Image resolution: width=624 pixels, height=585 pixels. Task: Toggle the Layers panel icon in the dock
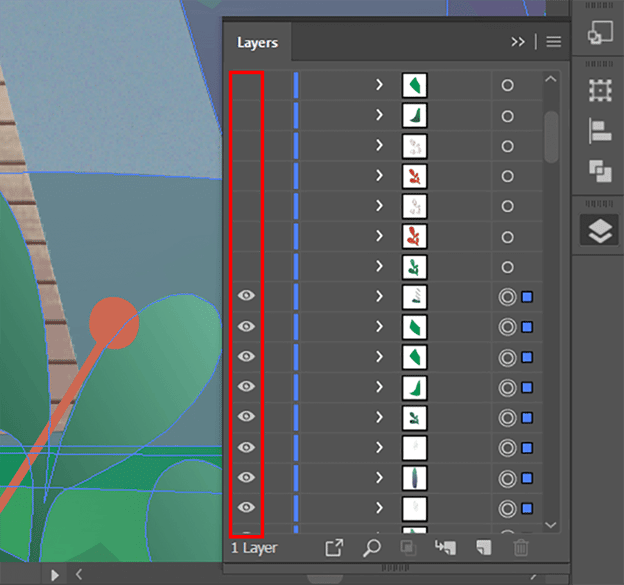[x=599, y=231]
